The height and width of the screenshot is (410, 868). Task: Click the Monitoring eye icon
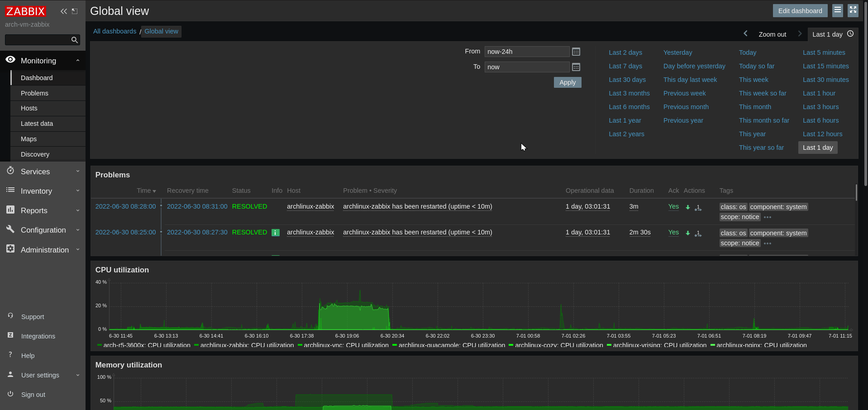click(10, 60)
